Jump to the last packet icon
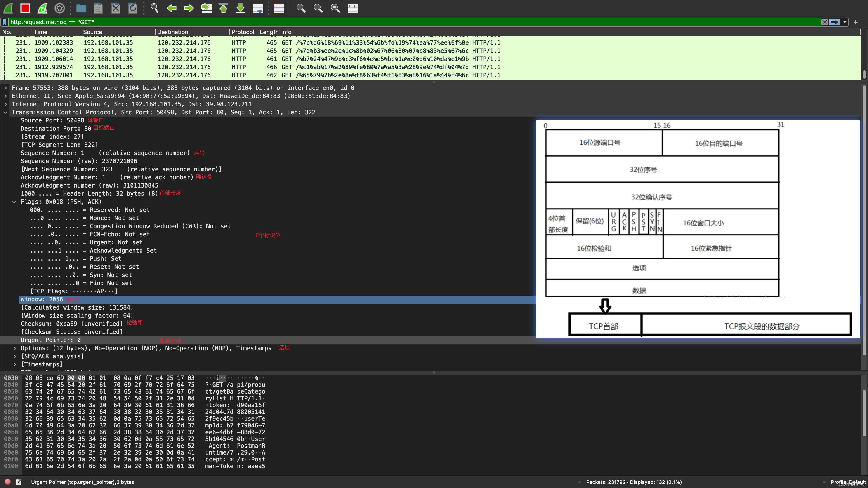The image size is (868, 488). pos(240,8)
